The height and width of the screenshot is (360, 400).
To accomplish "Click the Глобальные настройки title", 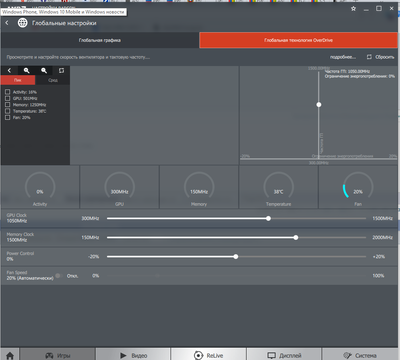I will click(x=64, y=23).
